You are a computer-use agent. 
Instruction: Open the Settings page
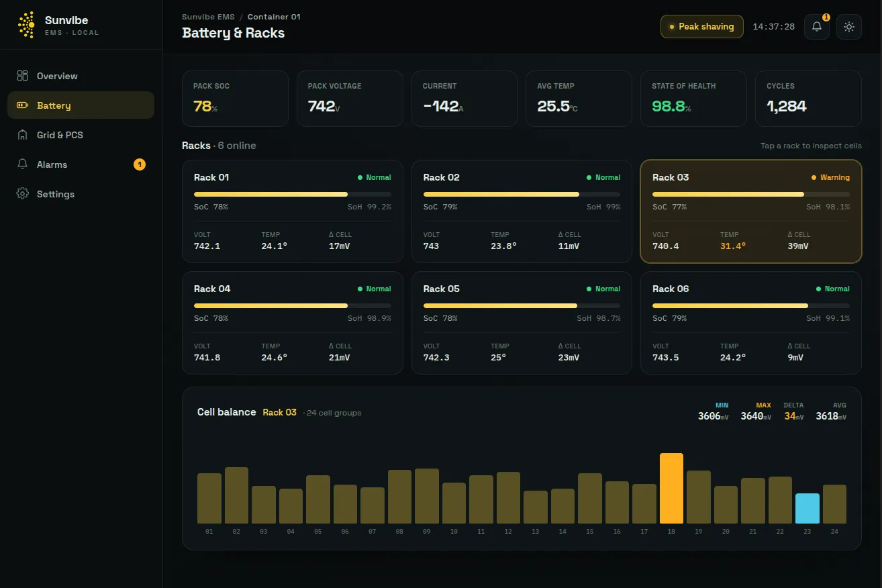point(81,194)
